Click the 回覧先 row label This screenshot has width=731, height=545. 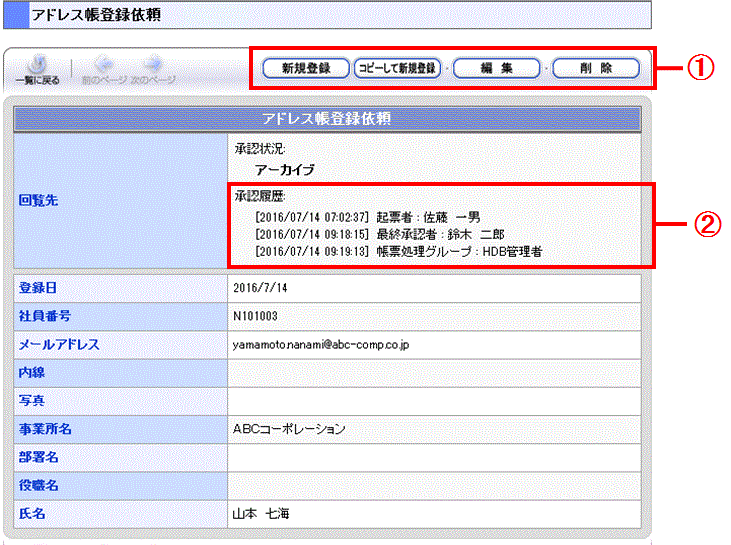pyautogui.click(x=40, y=200)
